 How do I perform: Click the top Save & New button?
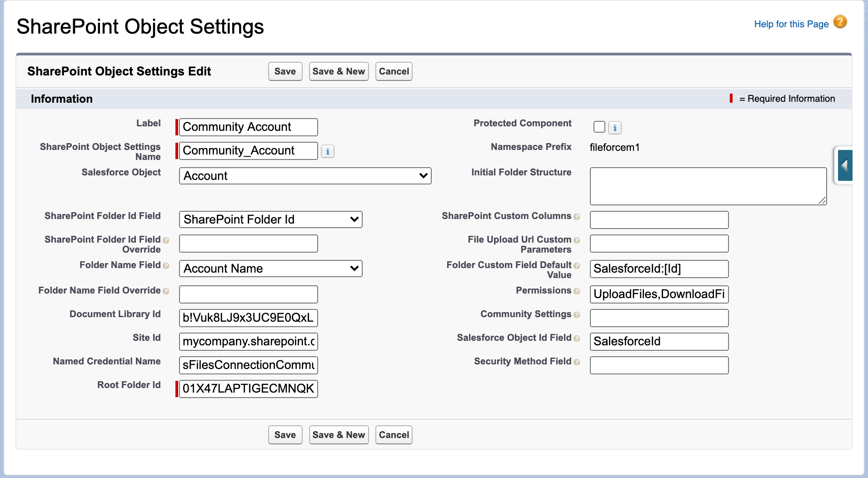point(339,71)
